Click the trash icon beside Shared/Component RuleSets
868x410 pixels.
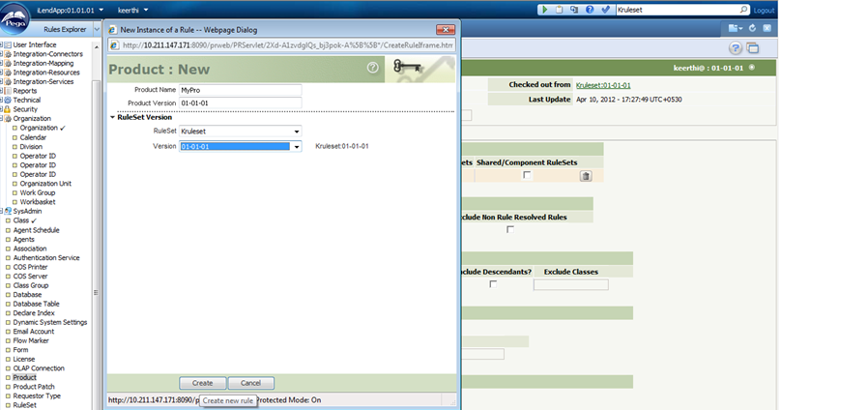click(585, 176)
